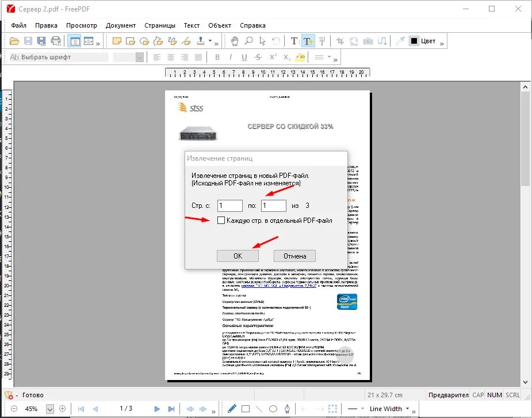Click the Print icon in toolbar

[x=56, y=41]
